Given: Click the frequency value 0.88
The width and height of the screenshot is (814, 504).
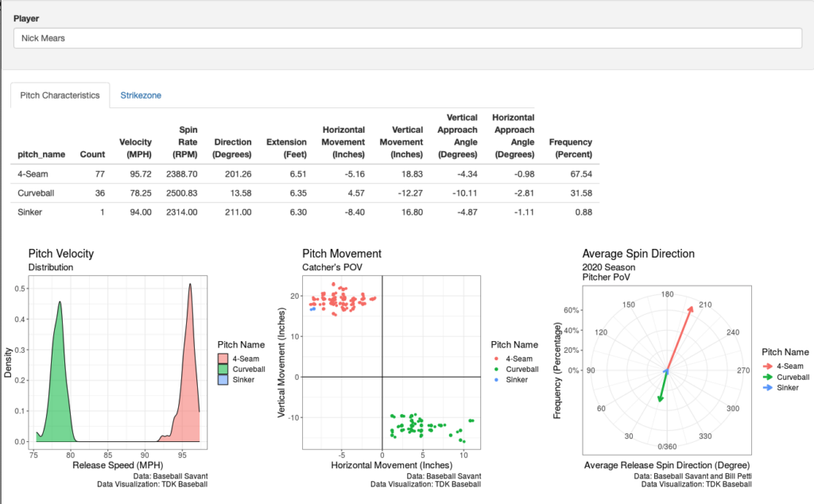Looking at the screenshot, I should click(583, 211).
